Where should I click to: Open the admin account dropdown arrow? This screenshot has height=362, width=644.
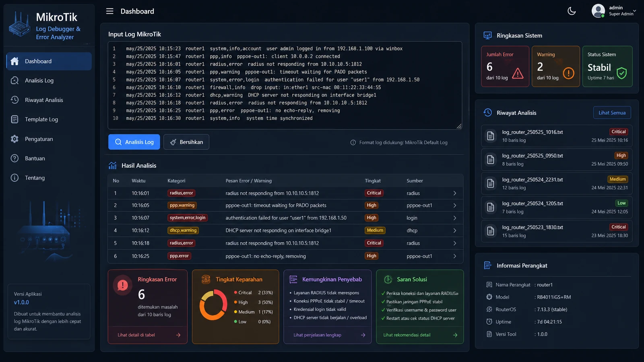click(634, 11)
